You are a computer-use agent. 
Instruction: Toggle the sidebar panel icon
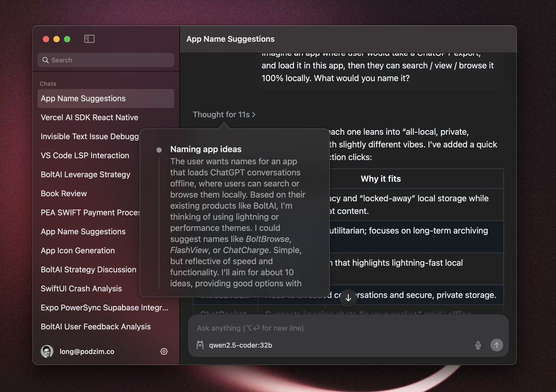pos(89,38)
